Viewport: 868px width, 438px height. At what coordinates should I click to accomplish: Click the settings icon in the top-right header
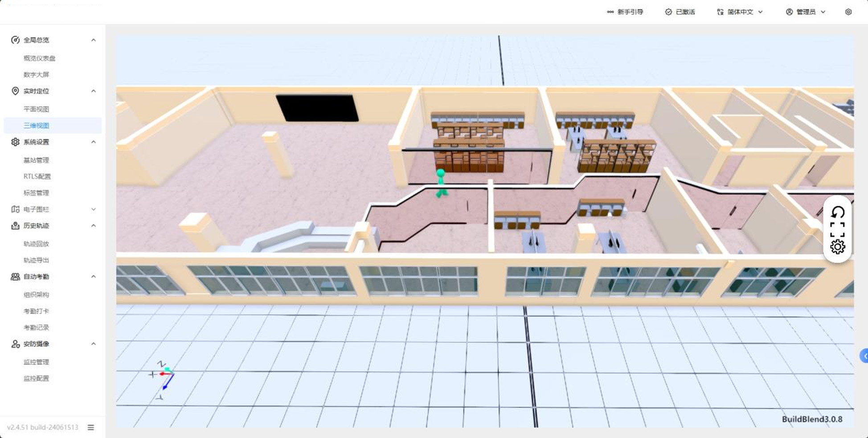click(x=848, y=12)
